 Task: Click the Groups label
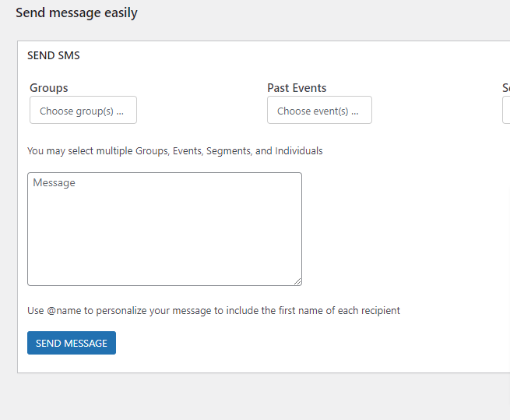49,88
